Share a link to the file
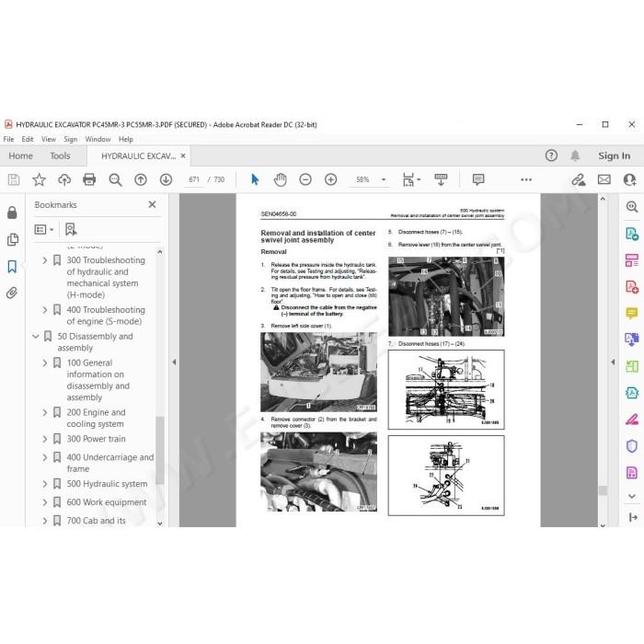The width and height of the screenshot is (644, 644). pyautogui.click(x=579, y=179)
